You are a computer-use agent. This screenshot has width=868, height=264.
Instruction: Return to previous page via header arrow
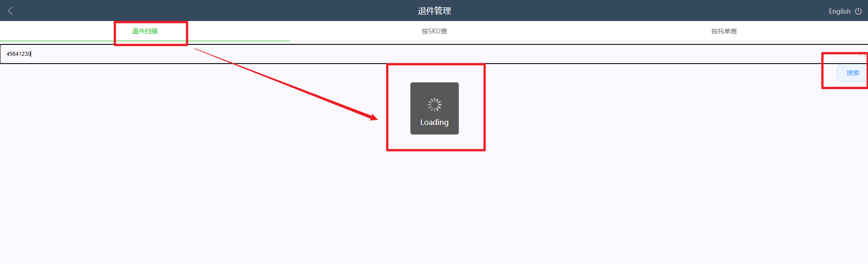(x=11, y=11)
